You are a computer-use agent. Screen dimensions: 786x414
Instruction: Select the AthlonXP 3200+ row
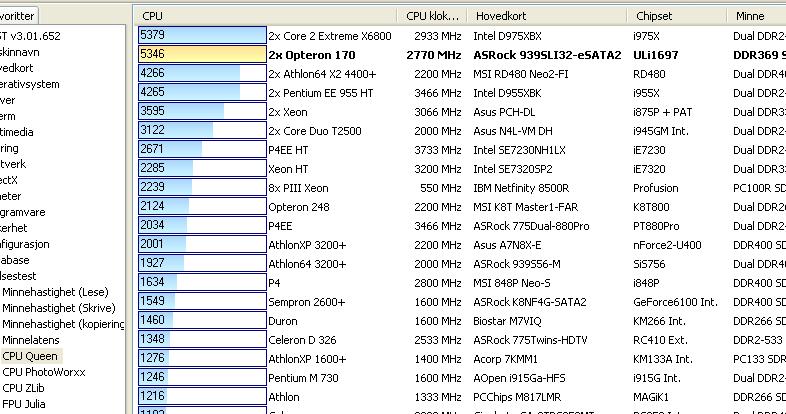(x=307, y=245)
